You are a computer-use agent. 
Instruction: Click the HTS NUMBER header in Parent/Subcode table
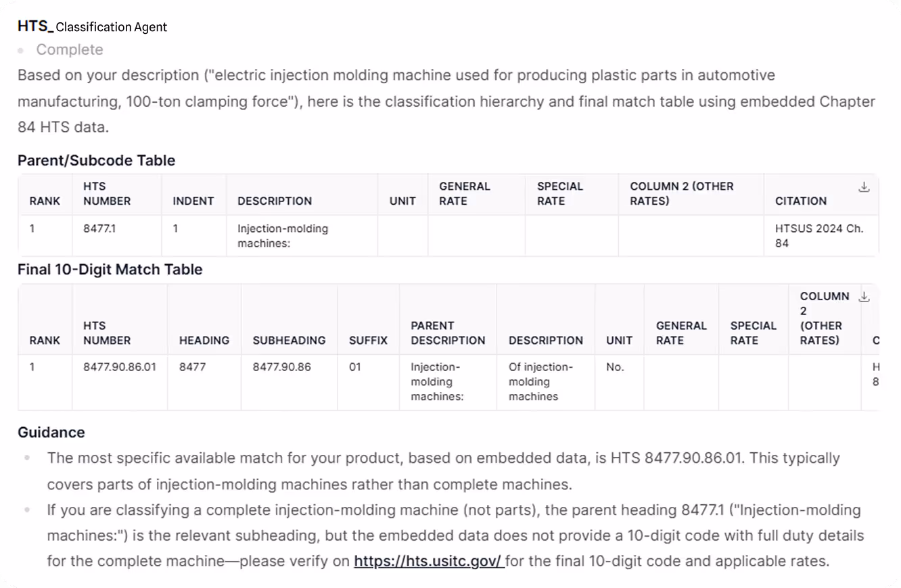pyautogui.click(x=107, y=193)
